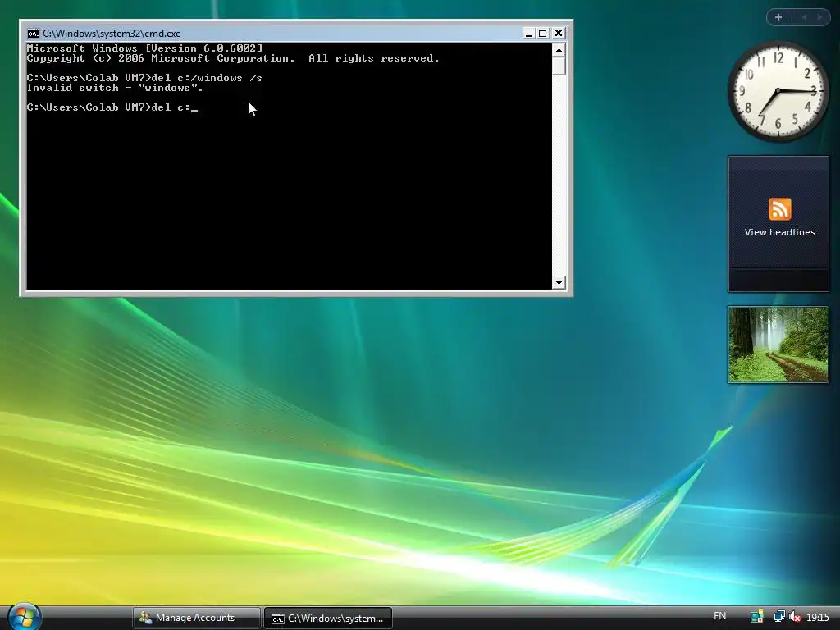Click the Copyright 2006 Microsoft Corporation line
The height and width of the screenshot is (630, 840).
[233, 58]
